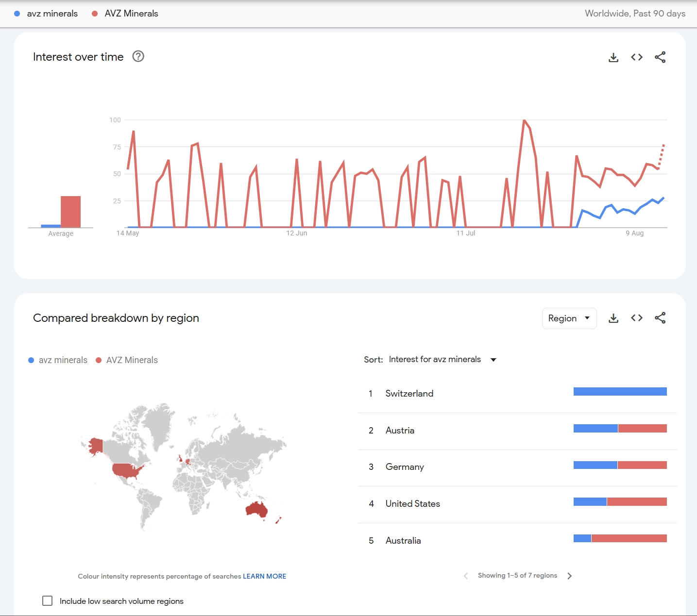Viewport: 697px width, 616px height.
Task: Click Austria in the region list
Action: [x=400, y=430]
